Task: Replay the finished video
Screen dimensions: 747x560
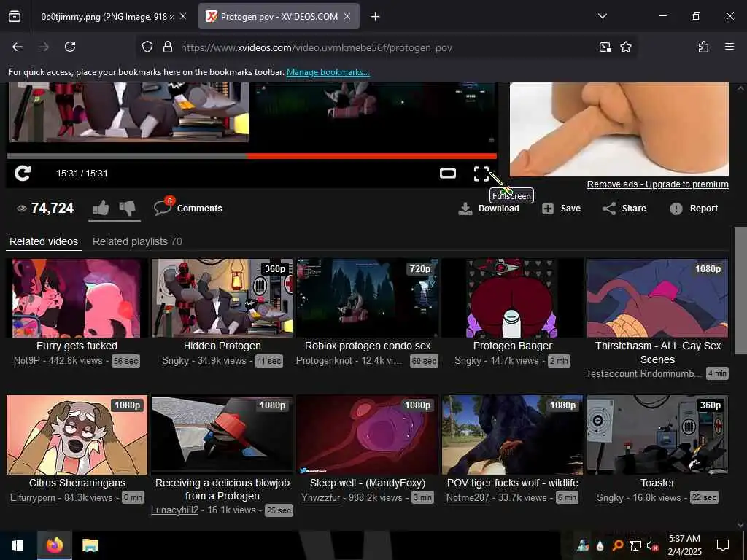Action: (x=23, y=174)
